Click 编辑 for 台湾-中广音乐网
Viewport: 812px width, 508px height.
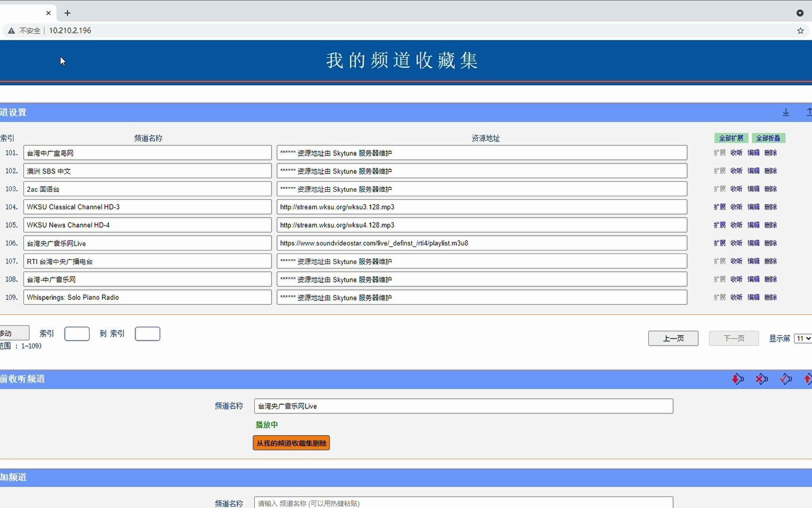[x=753, y=279]
